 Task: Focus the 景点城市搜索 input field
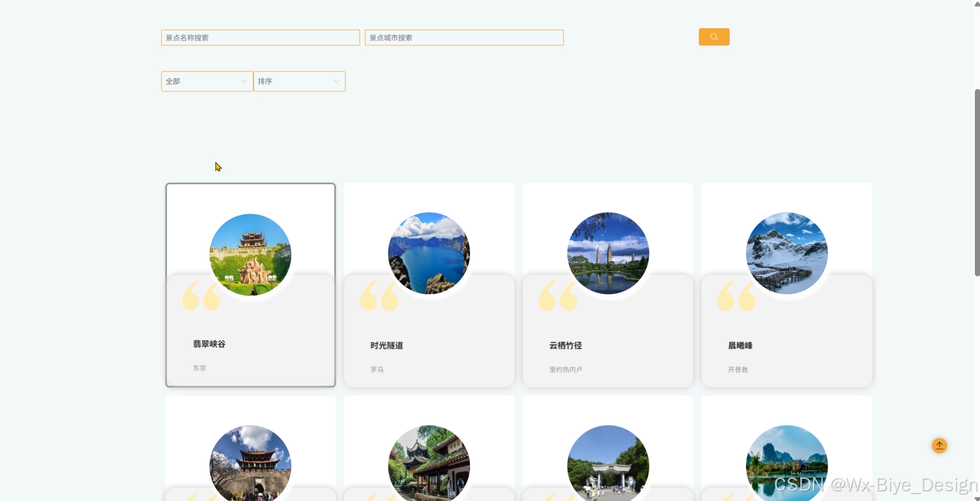coord(464,38)
